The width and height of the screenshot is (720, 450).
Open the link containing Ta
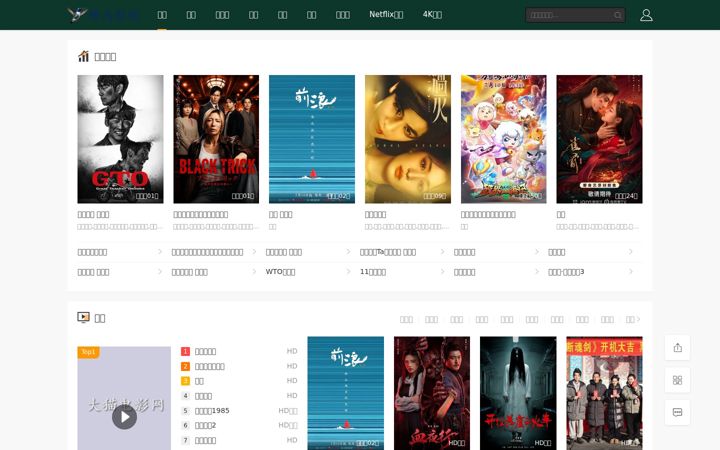tap(388, 252)
